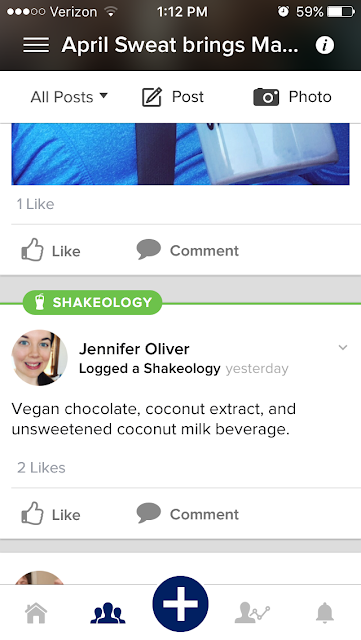Open Jennifer Oliver's name link
The width and height of the screenshot is (361, 640).
(x=134, y=349)
